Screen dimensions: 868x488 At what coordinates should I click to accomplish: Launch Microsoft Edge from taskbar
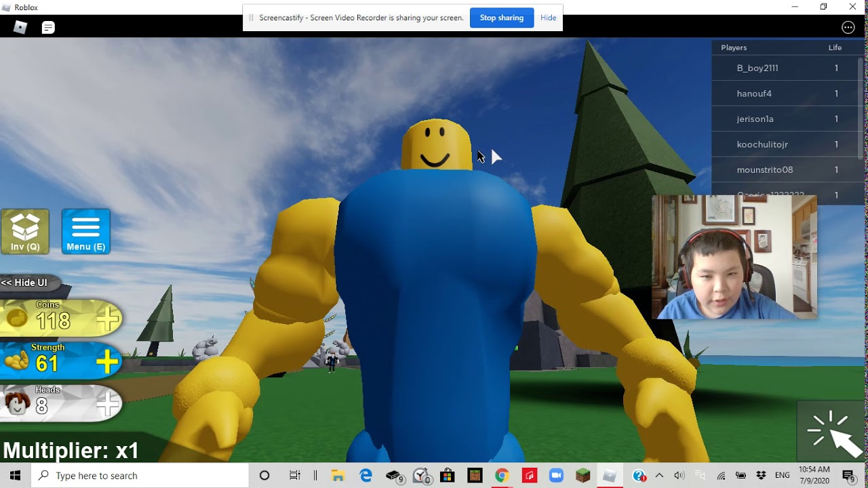point(366,476)
